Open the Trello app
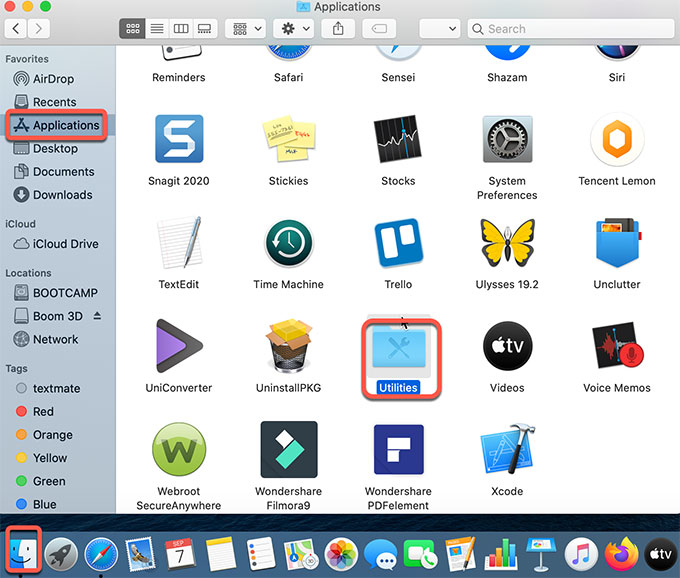680x578 pixels. [398, 242]
